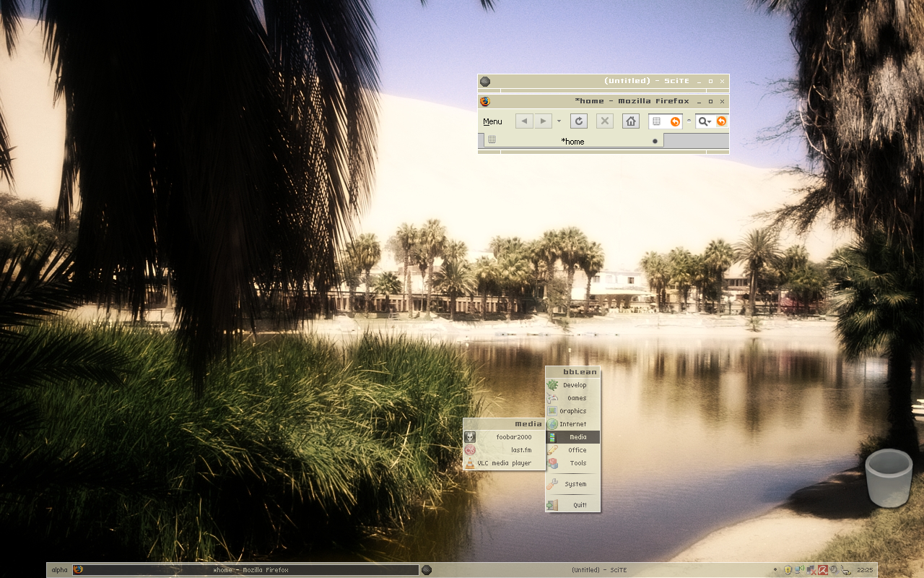Click the orange go arrow in address bar
The width and height of the screenshot is (924, 578).
click(675, 121)
